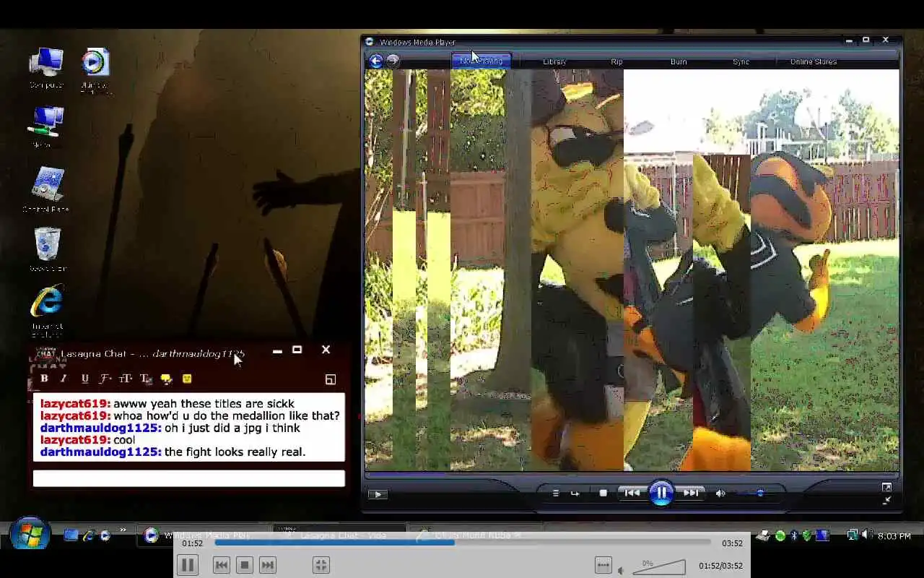This screenshot has width=924, height=578.
Task: Open the Windows Start orb
Action: click(x=30, y=535)
